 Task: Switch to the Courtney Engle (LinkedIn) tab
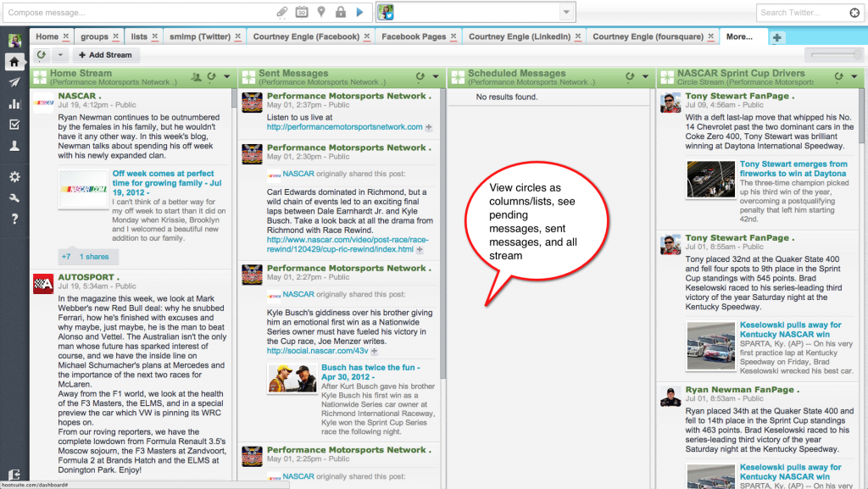click(520, 36)
